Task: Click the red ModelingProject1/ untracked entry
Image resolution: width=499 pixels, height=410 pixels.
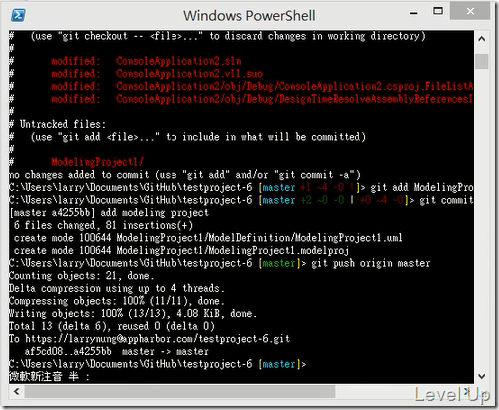Action: point(97,162)
